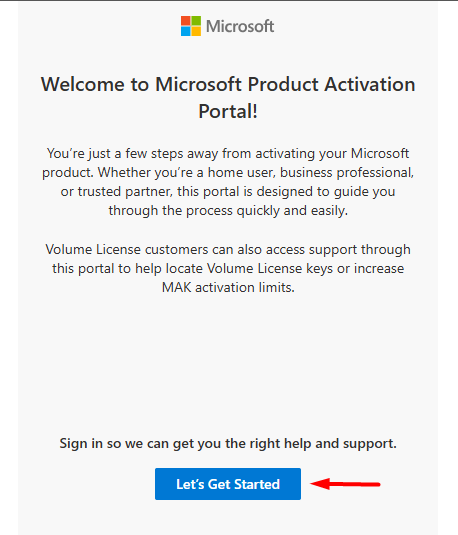Screen dimensions: 458x535
Task: Click the paragraph starting You're just a few steps
Action: pyautogui.click(x=228, y=182)
